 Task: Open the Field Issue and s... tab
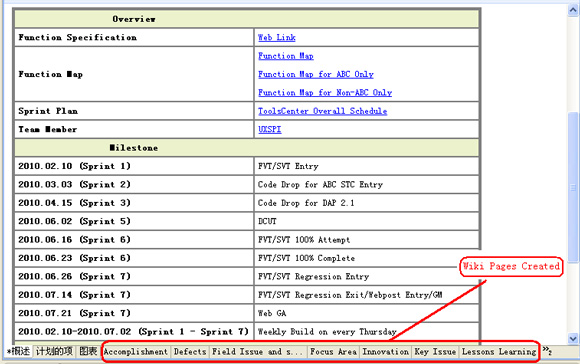coord(257,351)
